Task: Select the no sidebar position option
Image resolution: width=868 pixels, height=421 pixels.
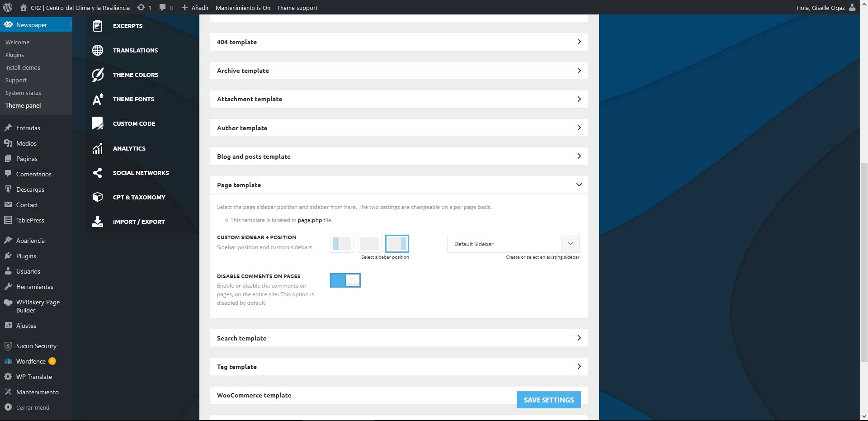Action: (x=369, y=244)
